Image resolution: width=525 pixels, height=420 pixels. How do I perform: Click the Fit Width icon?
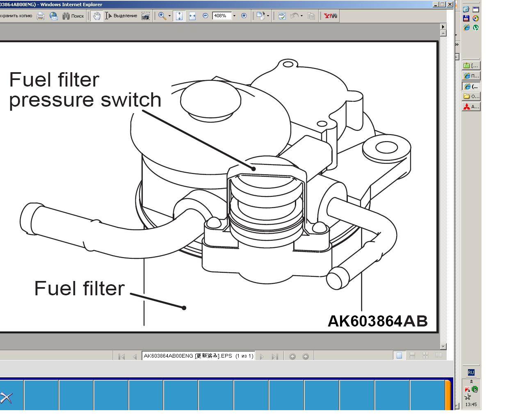(x=192, y=16)
